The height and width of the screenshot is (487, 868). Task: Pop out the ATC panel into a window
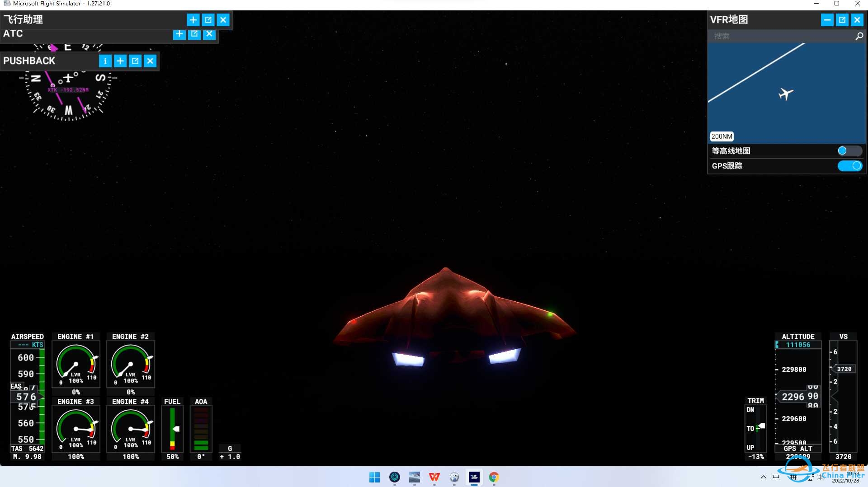(x=194, y=34)
